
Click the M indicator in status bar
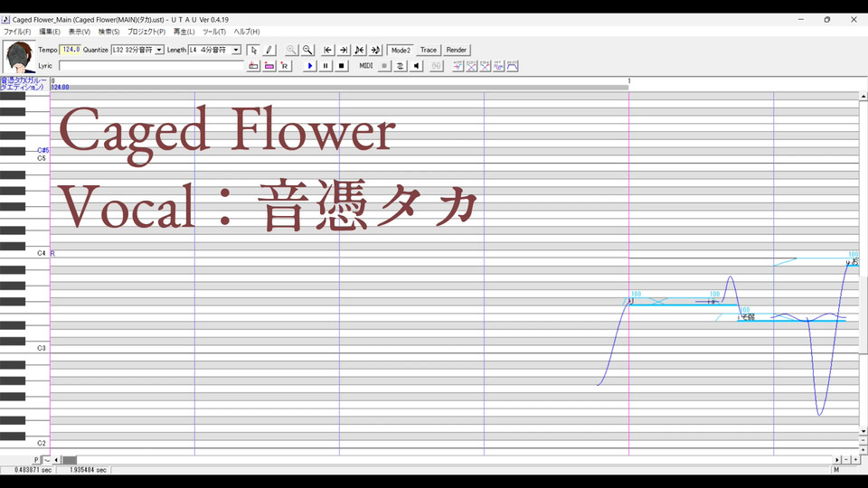[836, 470]
